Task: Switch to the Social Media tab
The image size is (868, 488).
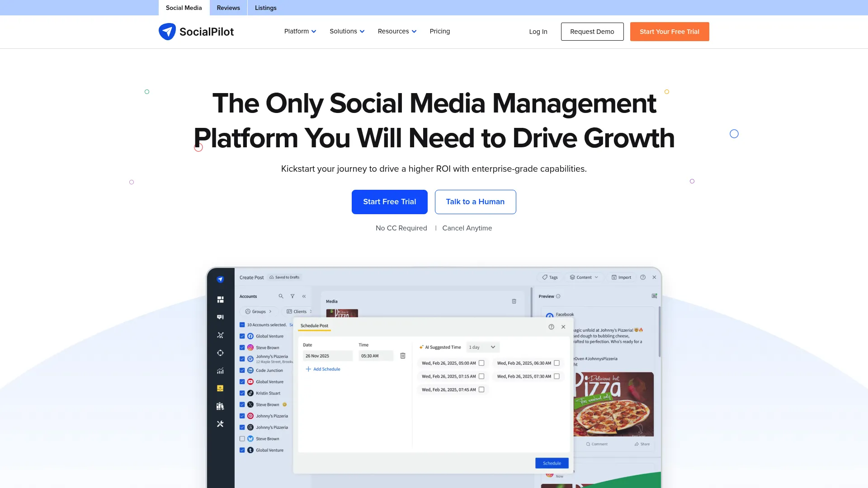Action: point(184,8)
